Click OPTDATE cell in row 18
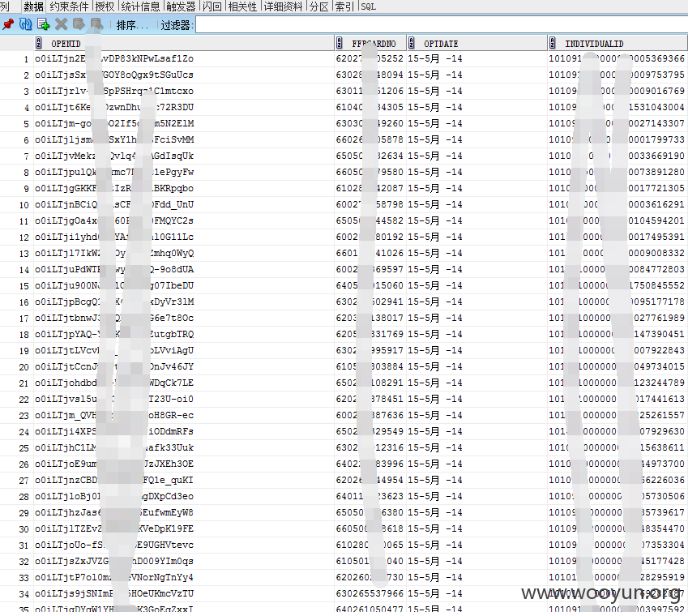 click(x=477, y=334)
